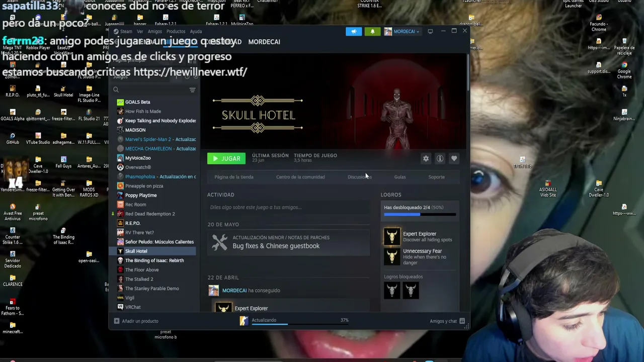Launch Skull Hotel with the JUGAR button
644x362 pixels.
[226, 159]
